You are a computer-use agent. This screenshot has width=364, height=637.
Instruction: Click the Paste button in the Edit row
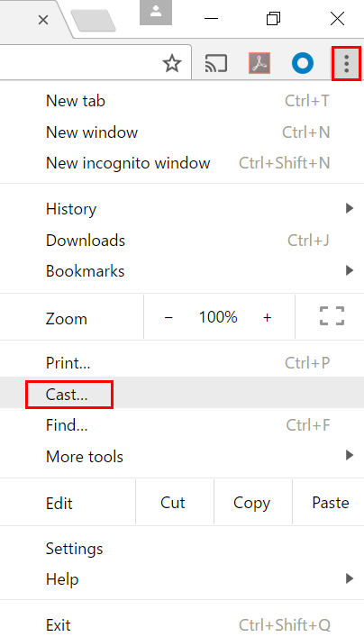tap(331, 503)
